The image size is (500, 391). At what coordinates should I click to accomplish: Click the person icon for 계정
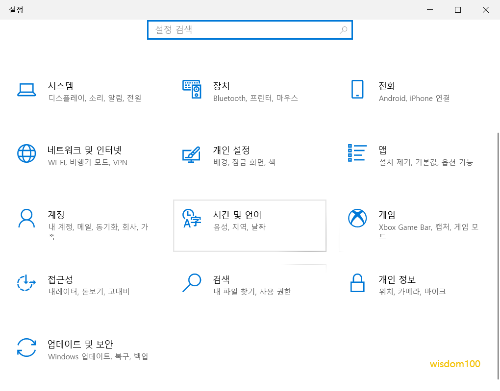pos(27,218)
